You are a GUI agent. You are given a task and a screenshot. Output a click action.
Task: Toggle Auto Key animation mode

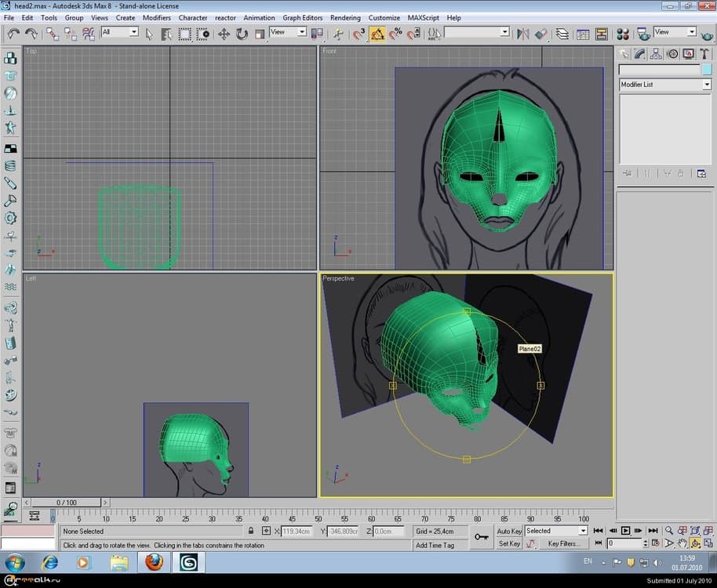(x=509, y=531)
